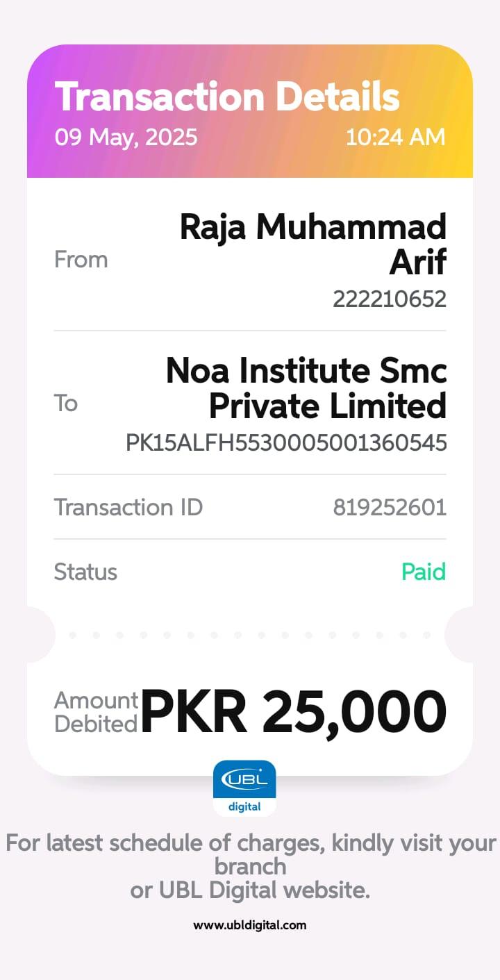Viewport: 500px width, 980px height.
Task: Click the dotted receipt separator line
Action: 250,635
